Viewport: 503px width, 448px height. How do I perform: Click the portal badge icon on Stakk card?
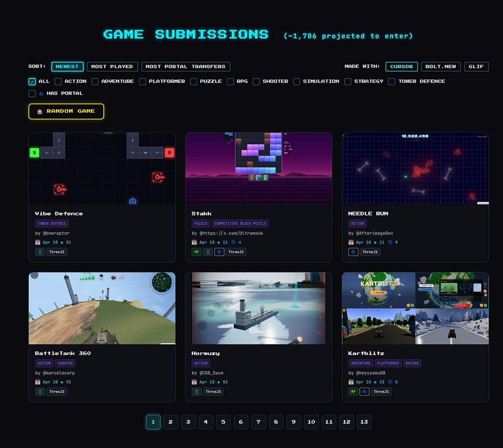[x=219, y=252]
